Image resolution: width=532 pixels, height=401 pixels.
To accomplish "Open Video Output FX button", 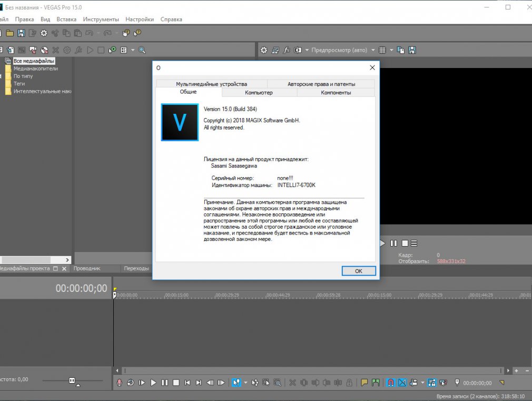I will pos(287,50).
